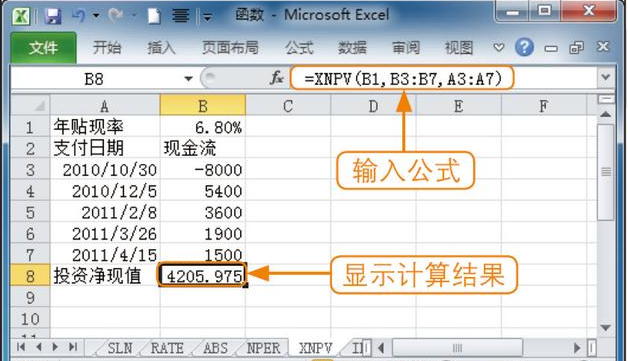Switch to the 视图 ribbon tab
The height and width of the screenshot is (361, 628).
tap(459, 48)
